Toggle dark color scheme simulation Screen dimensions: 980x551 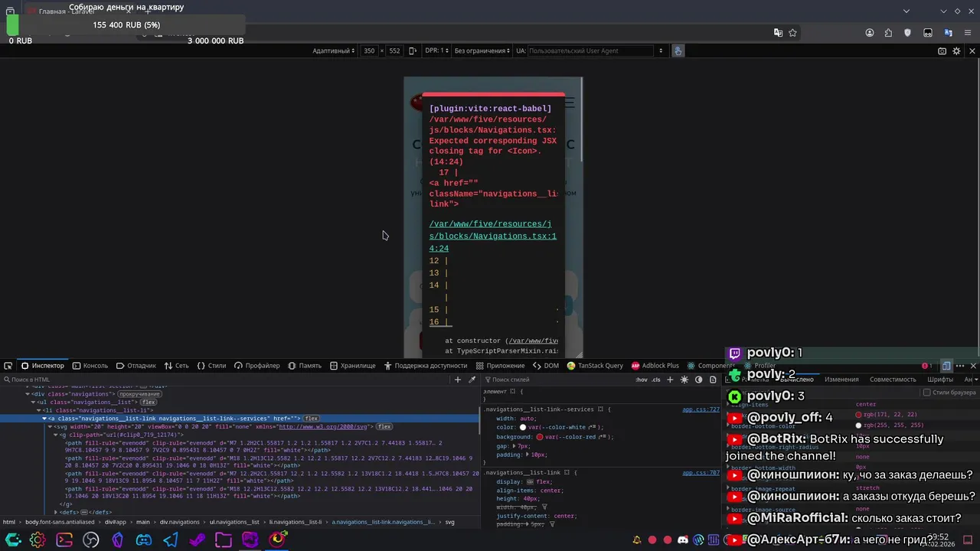click(x=698, y=380)
